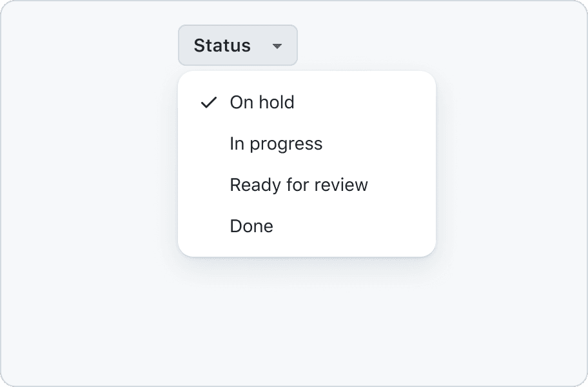Collapse the Status dropdown button
588x387 pixels.
pyautogui.click(x=237, y=45)
